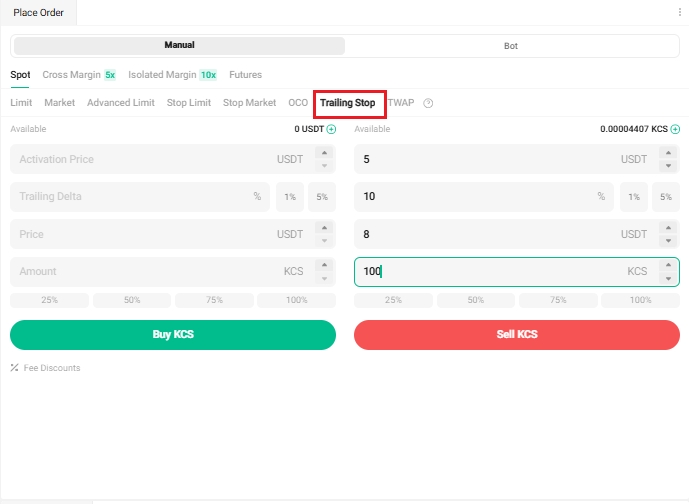The height and width of the screenshot is (504, 689).
Task: Select the Cross Margin 5x tab
Action: tap(79, 75)
